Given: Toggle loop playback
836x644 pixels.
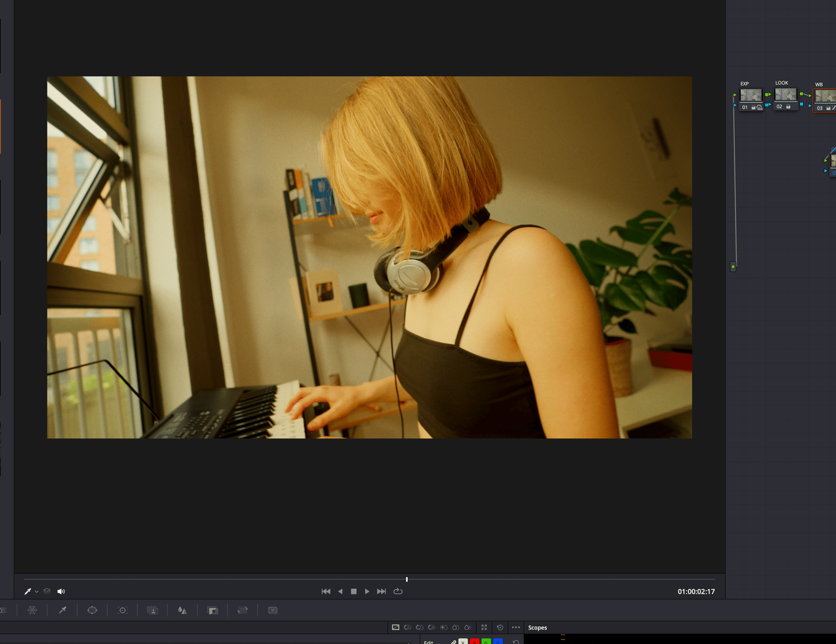Looking at the screenshot, I should 398,591.
